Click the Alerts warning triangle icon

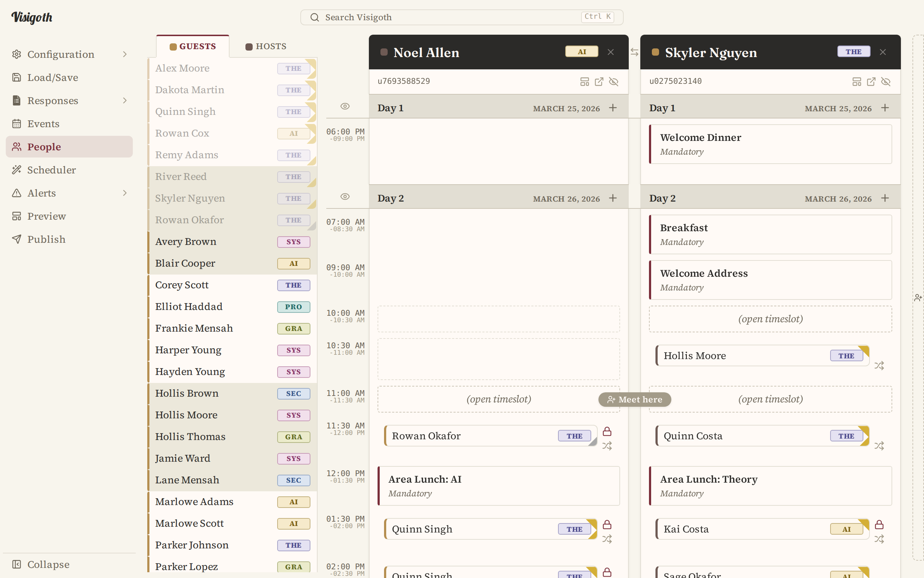[16, 193]
